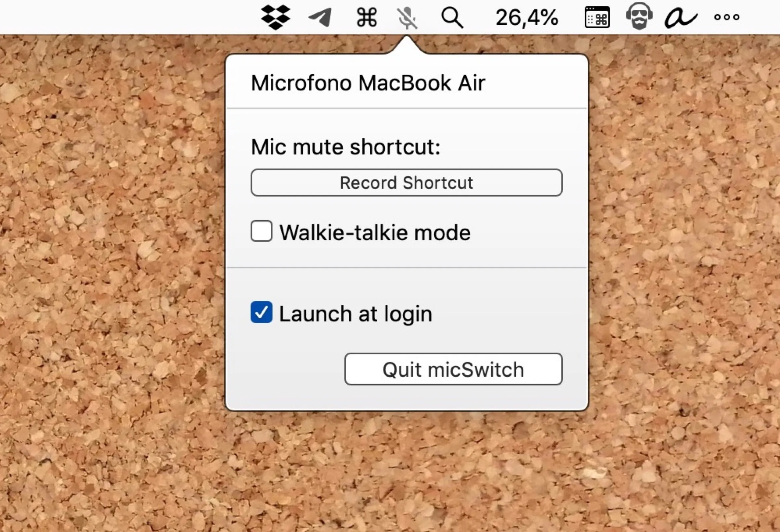The image size is (780, 532).
Task: Click the Mic mute shortcut label
Action: (x=346, y=146)
